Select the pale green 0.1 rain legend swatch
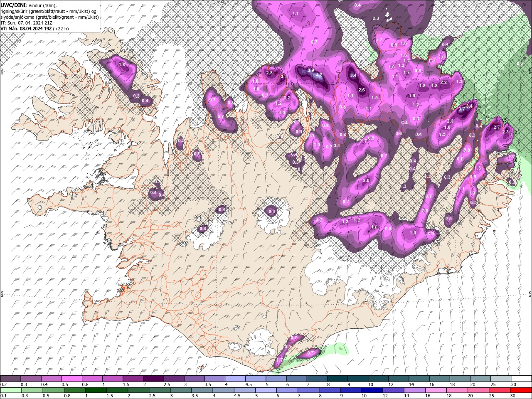Image resolution: width=532 pixels, height=399 pixels. pyautogui.click(x=10, y=390)
